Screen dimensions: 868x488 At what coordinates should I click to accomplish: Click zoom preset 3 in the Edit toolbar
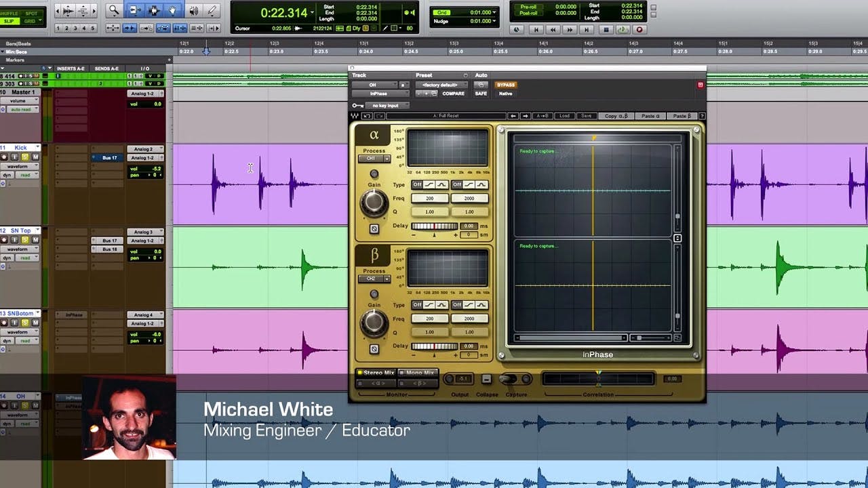click(75, 28)
